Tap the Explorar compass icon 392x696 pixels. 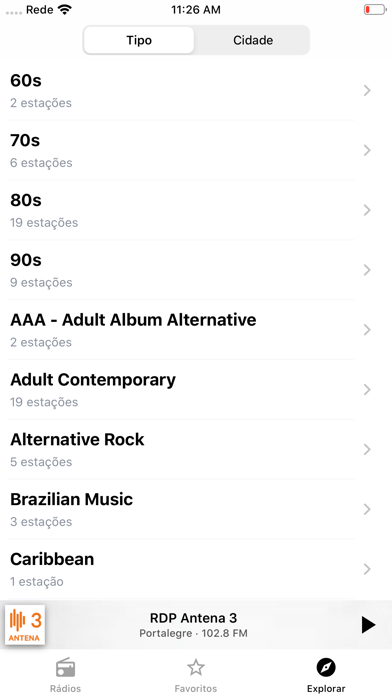point(326,667)
